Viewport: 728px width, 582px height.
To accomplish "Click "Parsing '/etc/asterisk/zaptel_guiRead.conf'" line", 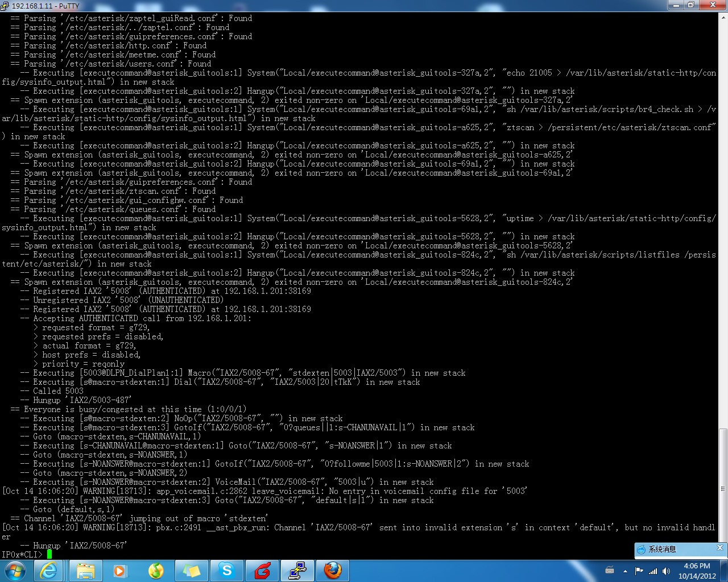I will tap(131, 18).
